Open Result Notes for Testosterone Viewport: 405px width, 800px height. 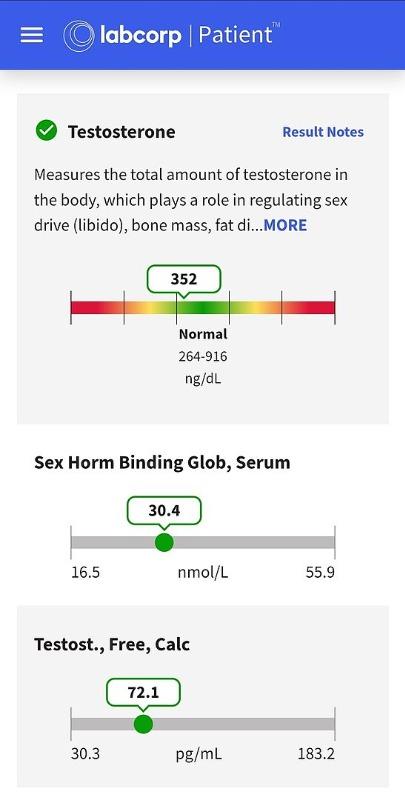(323, 132)
